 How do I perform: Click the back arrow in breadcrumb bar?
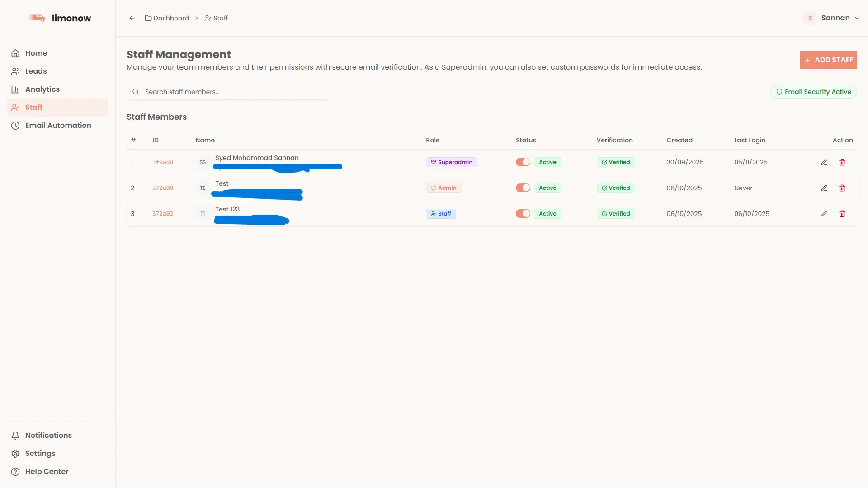point(132,18)
